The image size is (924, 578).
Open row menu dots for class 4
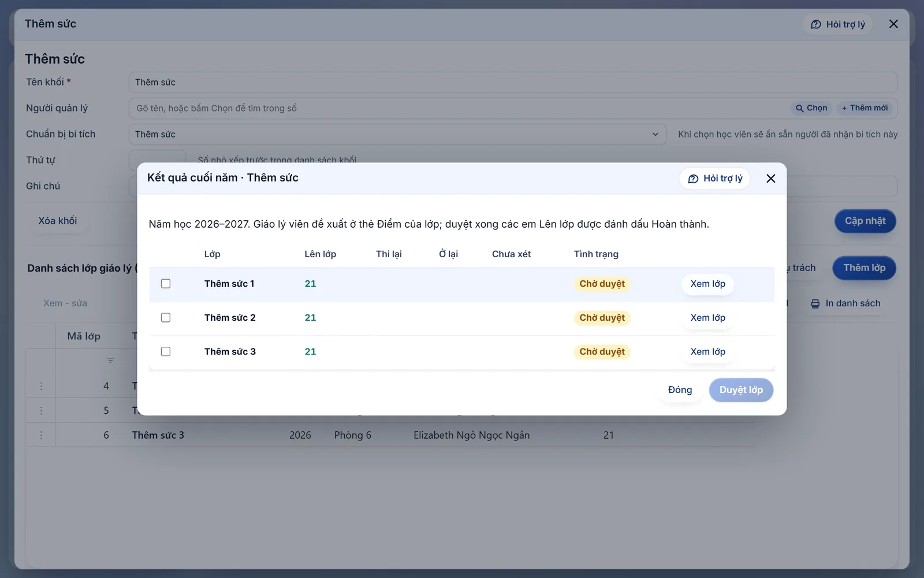point(41,386)
